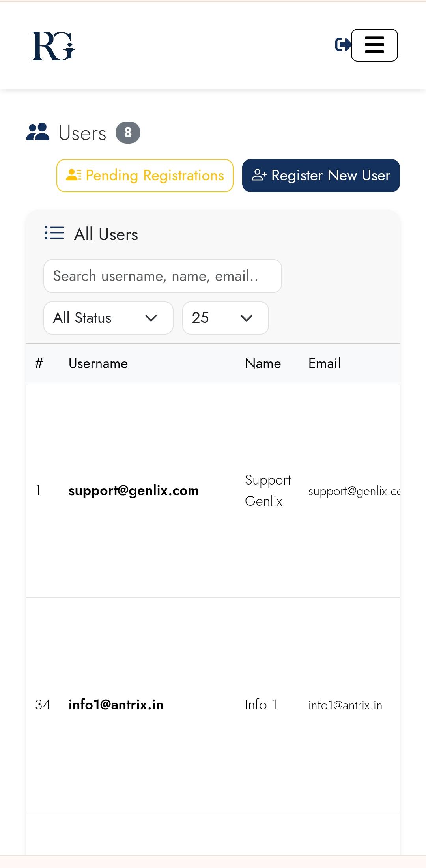Sort by Username column header
The width and height of the screenshot is (426, 868).
tap(98, 363)
